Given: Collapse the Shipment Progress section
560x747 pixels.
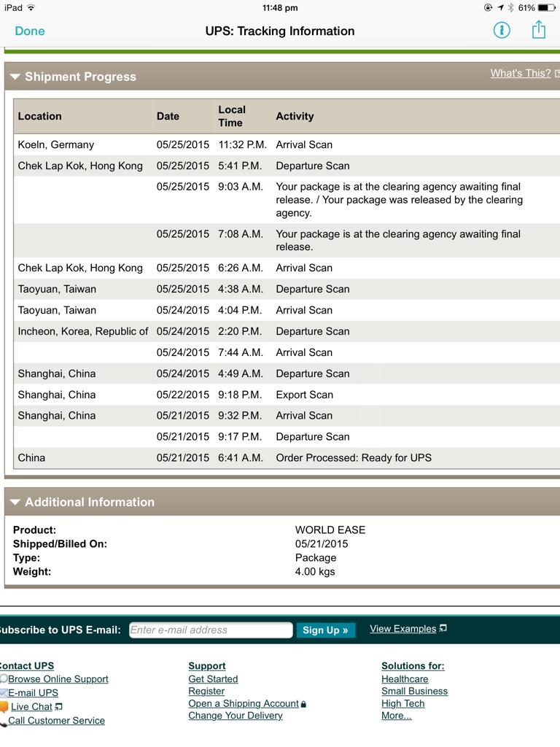Looking at the screenshot, I should point(15,77).
